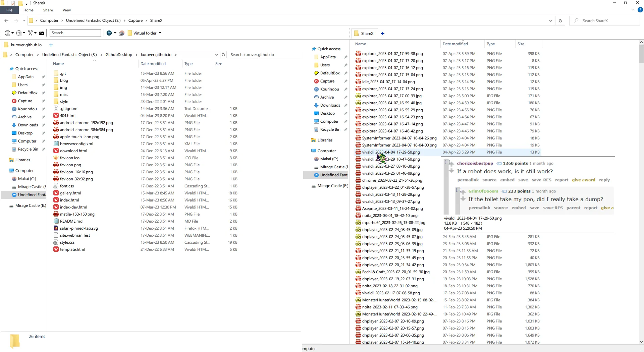Sort right pane by Date modified
The width and height of the screenshot is (644, 352).
(455, 44)
